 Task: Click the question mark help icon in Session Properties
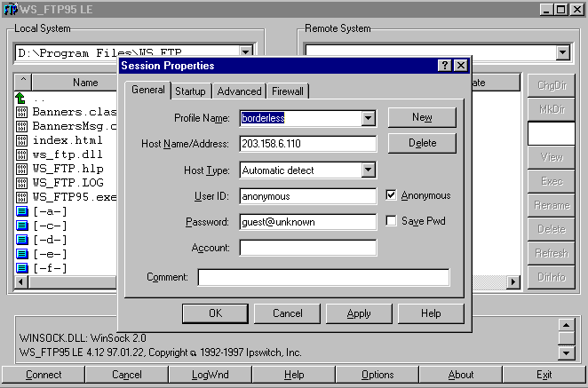[x=444, y=66]
